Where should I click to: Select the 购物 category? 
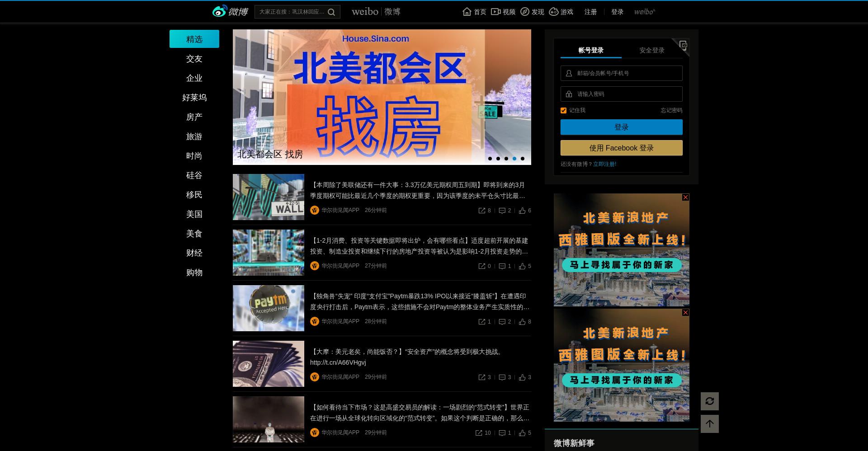tap(194, 272)
